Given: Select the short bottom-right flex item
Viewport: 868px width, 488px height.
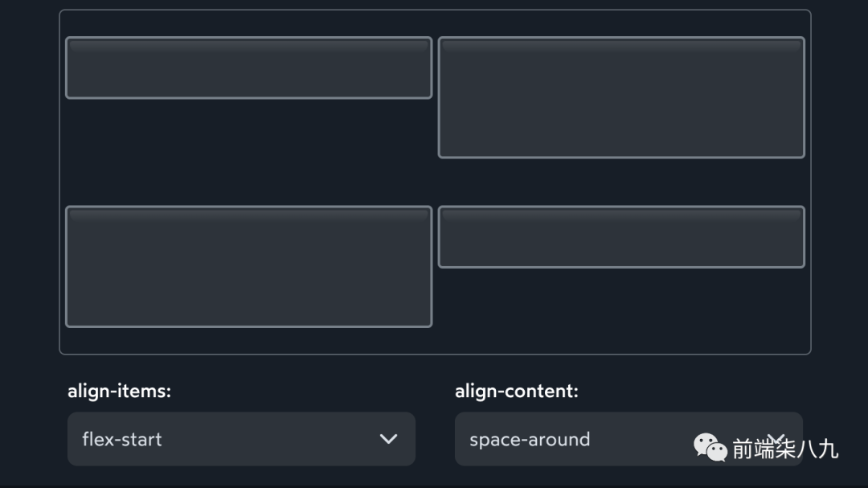Looking at the screenshot, I should coord(621,237).
